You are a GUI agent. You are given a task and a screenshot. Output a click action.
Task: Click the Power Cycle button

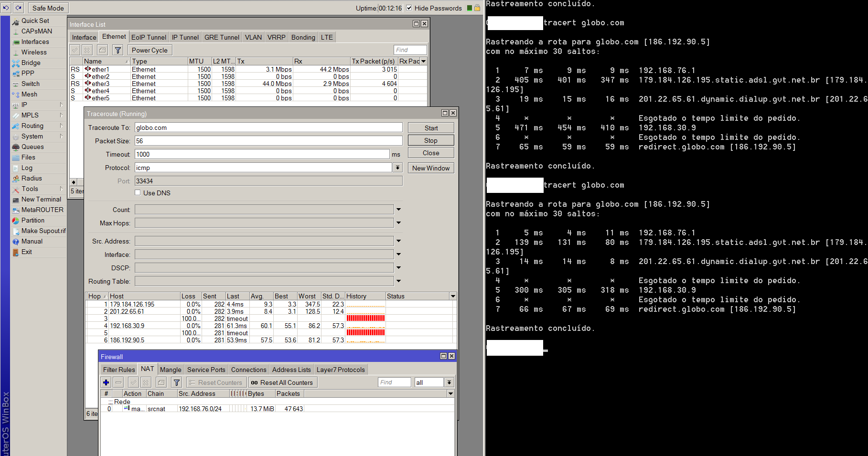pyautogui.click(x=149, y=50)
